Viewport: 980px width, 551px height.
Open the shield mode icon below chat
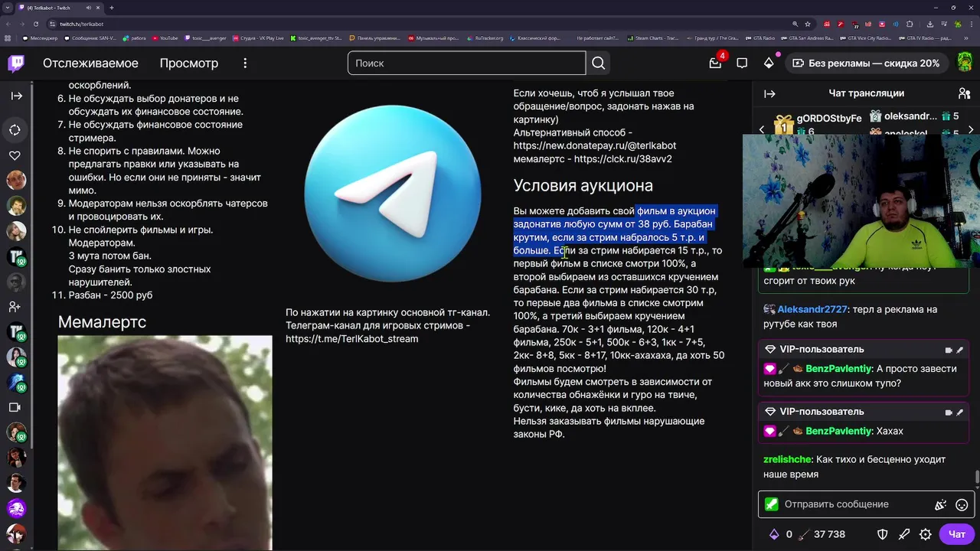[x=882, y=534]
